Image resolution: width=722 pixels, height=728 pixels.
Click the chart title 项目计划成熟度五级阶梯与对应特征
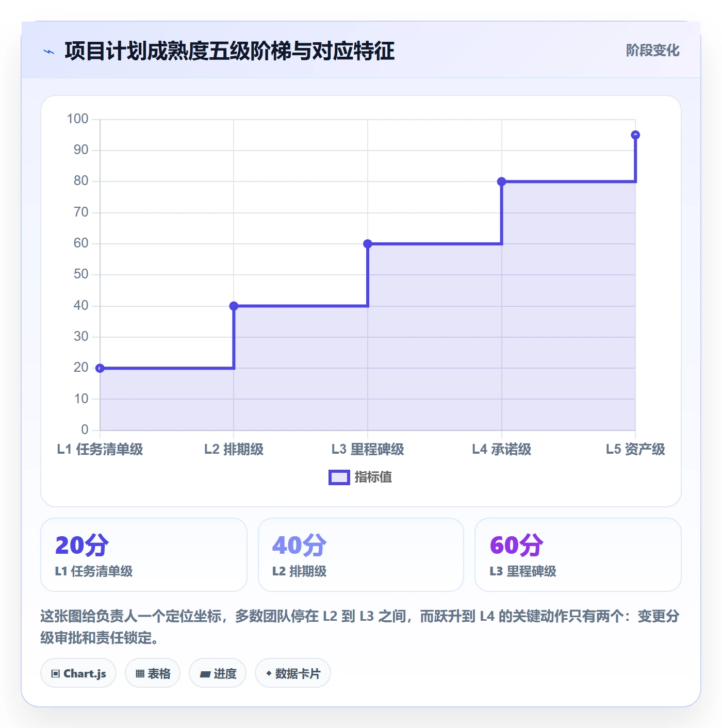[x=230, y=51]
